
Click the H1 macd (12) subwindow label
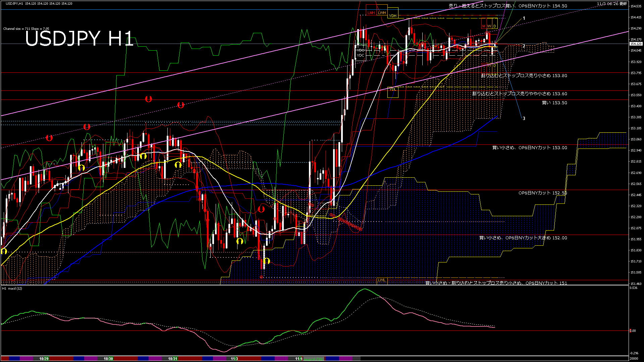pos(12,288)
